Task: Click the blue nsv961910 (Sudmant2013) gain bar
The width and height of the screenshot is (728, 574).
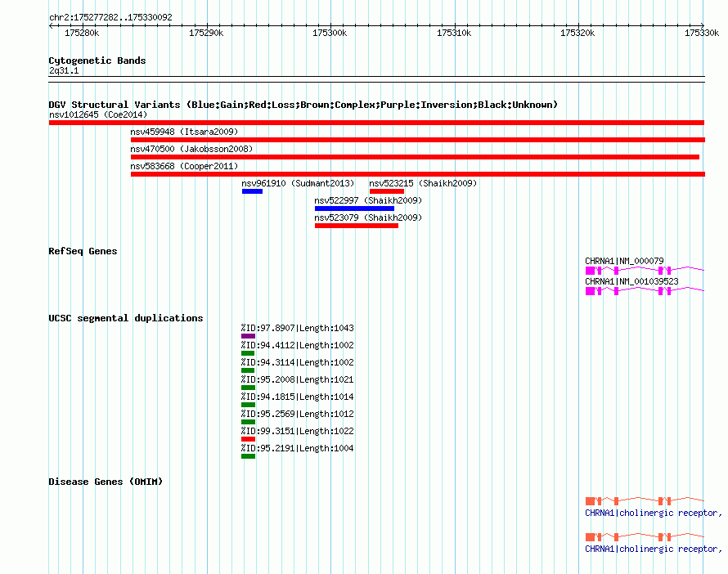Action: point(252,191)
